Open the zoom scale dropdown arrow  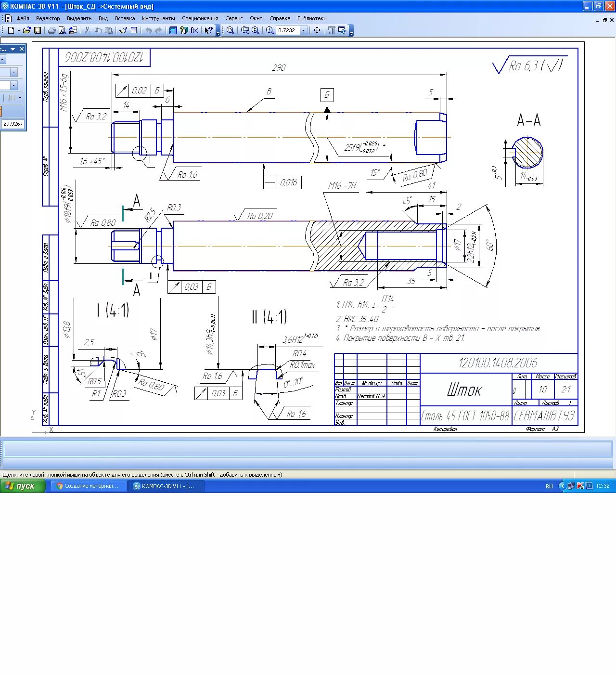(303, 30)
